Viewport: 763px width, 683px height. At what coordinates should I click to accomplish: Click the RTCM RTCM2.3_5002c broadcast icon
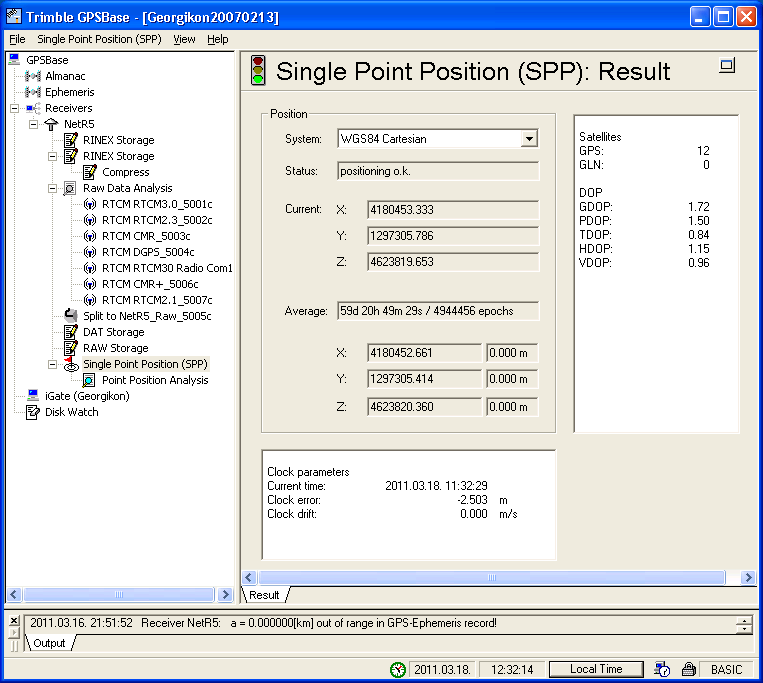tap(90, 220)
